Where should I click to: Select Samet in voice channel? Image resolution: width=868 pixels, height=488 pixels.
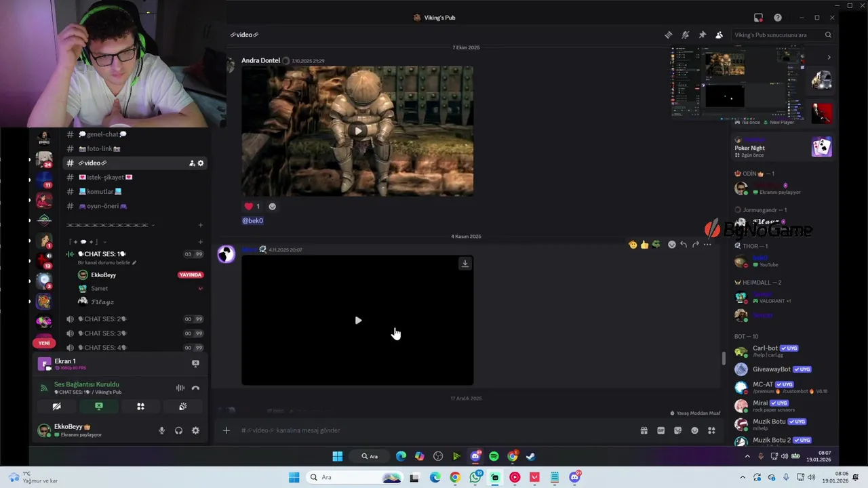(x=139, y=288)
